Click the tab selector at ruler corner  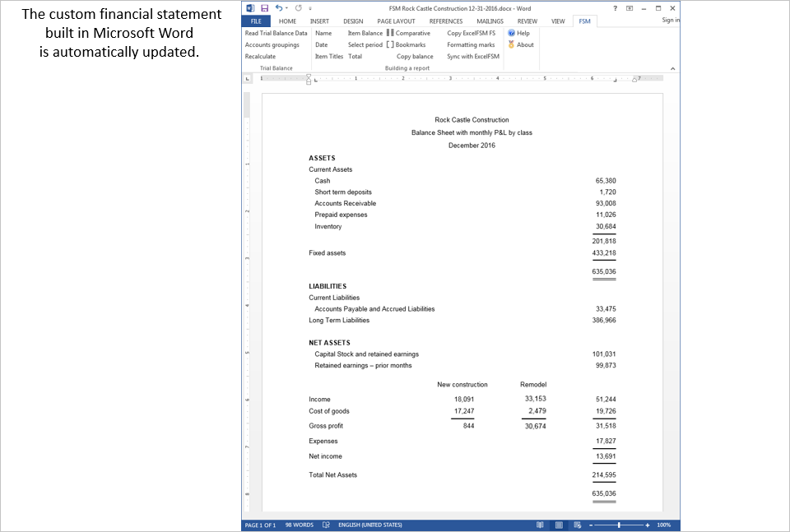248,78
